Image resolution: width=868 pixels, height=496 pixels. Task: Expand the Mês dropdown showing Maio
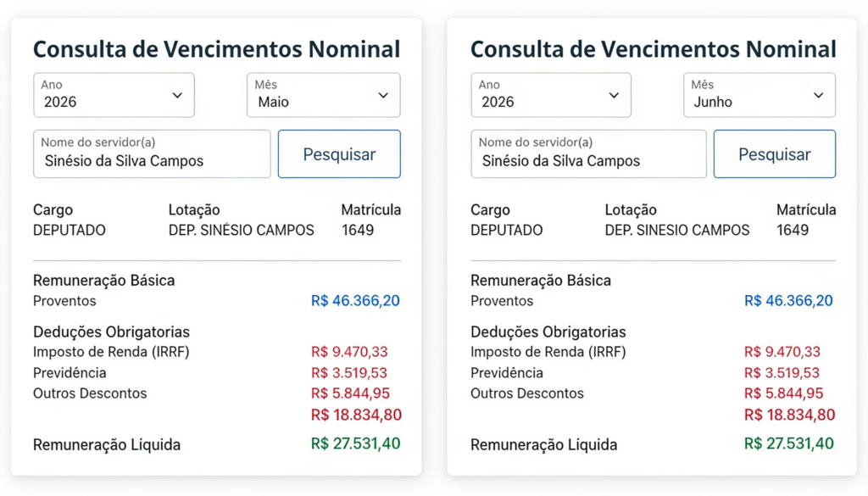pos(324,95)
